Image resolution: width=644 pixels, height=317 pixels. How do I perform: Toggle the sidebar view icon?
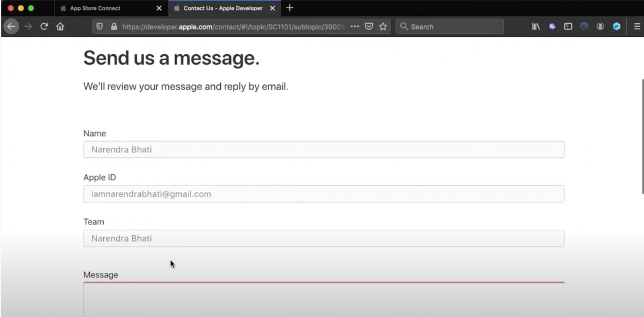[x=568, y=27]
